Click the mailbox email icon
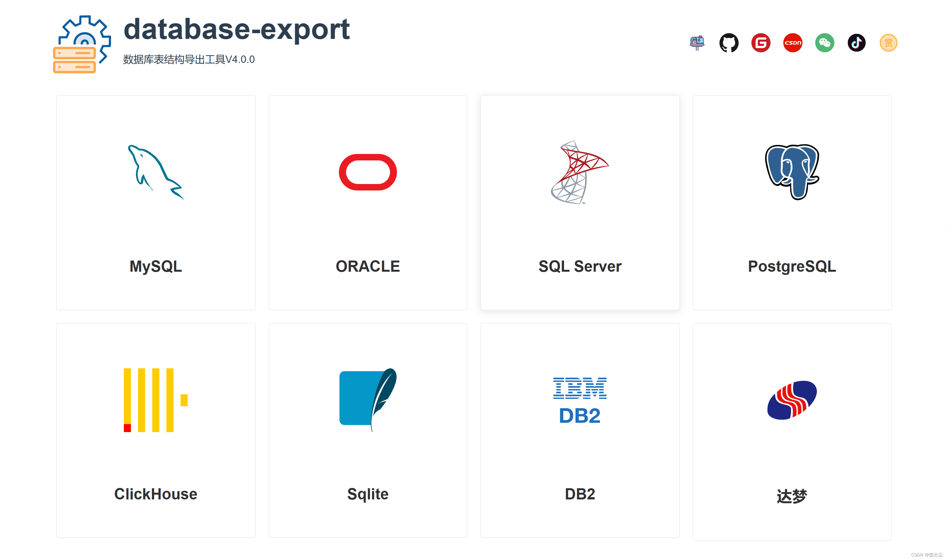 [x=697, y=43]
